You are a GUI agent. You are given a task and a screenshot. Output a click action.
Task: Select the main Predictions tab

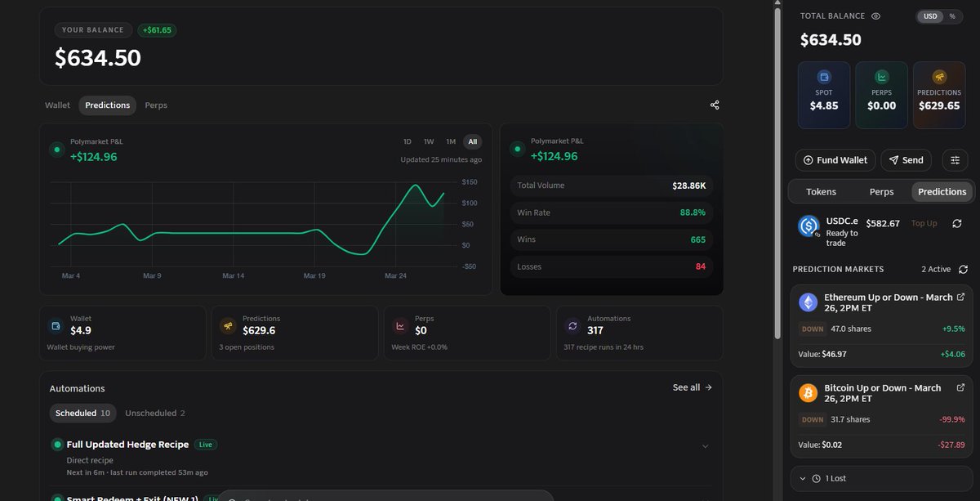pos(108,105)
